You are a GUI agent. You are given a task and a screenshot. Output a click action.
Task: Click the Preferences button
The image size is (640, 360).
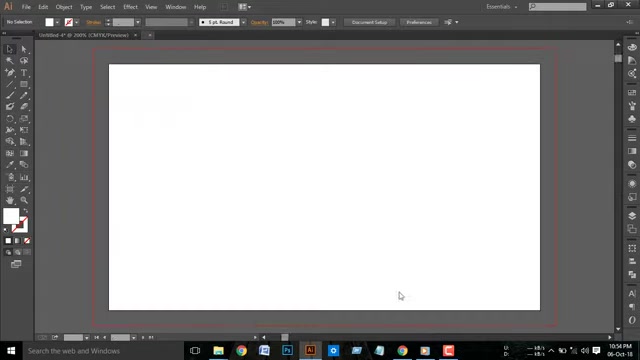click(x=419, y=22)
